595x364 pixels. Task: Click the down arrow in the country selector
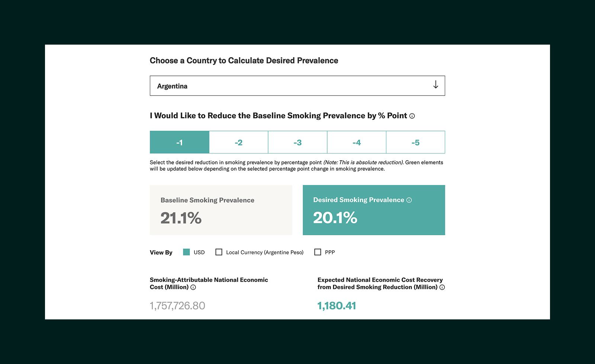[x=435, y=86]
